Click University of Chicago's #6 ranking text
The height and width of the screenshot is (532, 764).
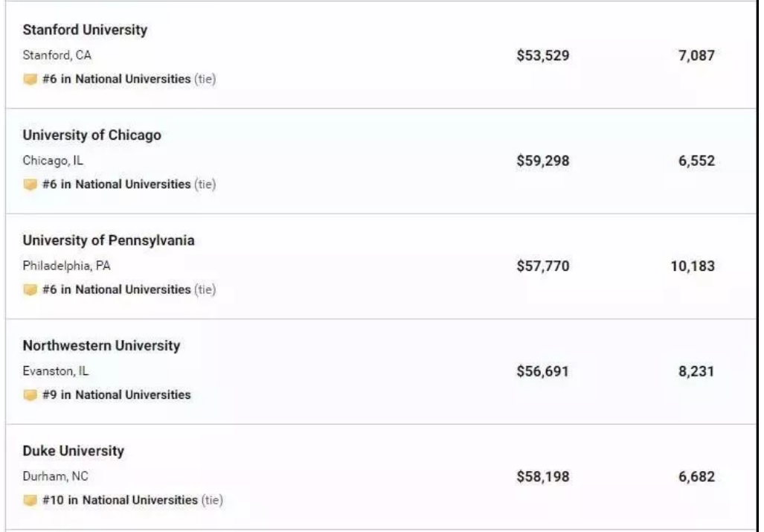click(117, 184)
